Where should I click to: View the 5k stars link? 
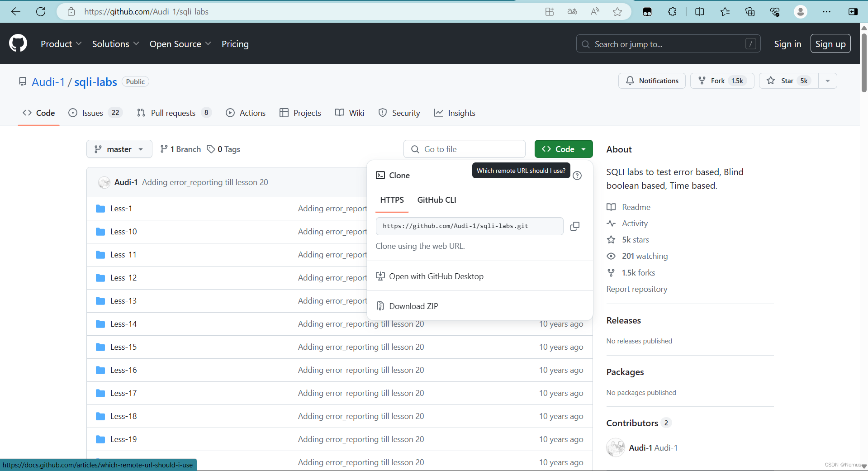628,240
